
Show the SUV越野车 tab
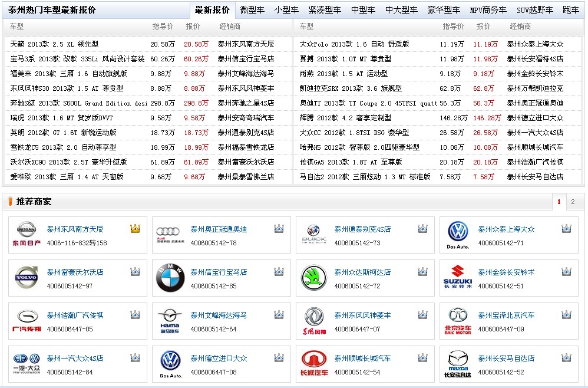pos(535,10)
